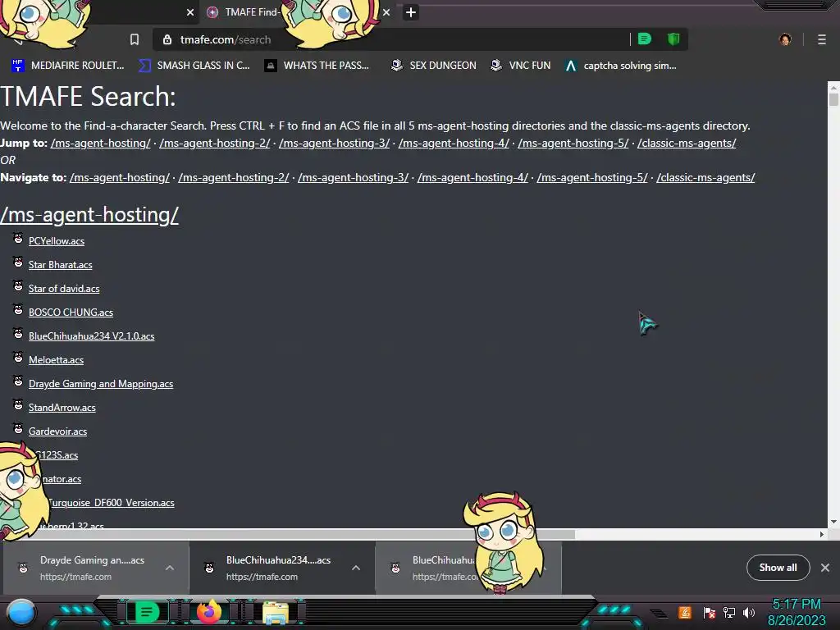Navigate to /ms-agent-hosting-3/ directory link
This screenshot has height=630, width=840.
(353, 177)
